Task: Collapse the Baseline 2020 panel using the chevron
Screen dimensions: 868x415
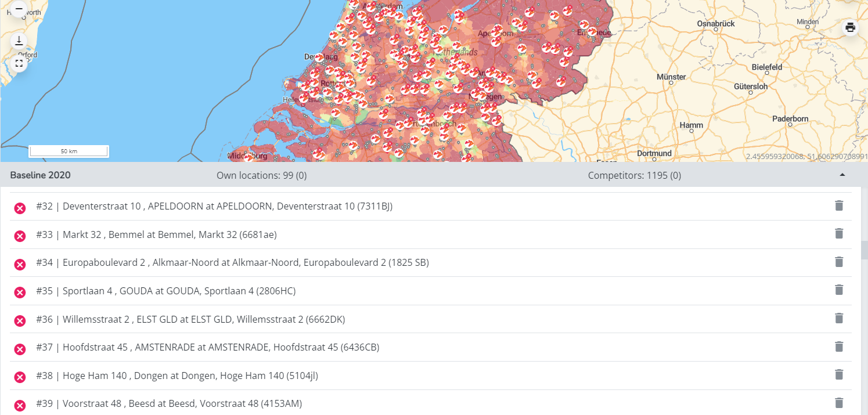Action: (843, 175)
